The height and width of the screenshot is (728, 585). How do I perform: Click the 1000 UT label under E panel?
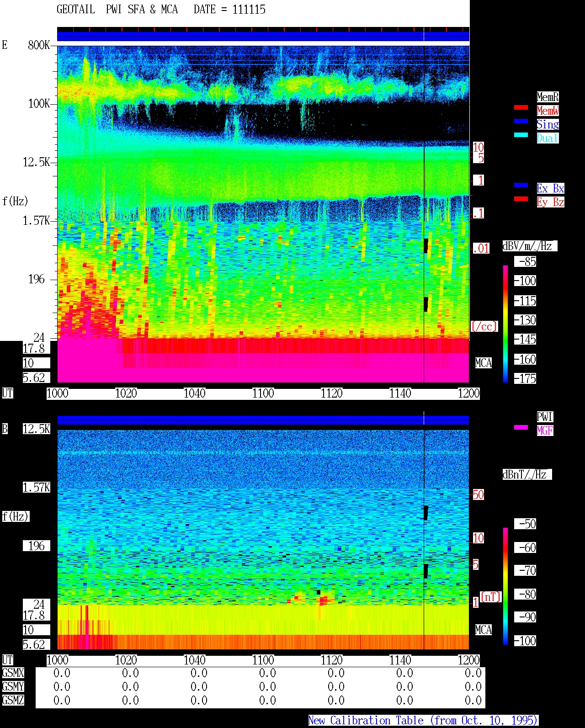tap(58, 393)
